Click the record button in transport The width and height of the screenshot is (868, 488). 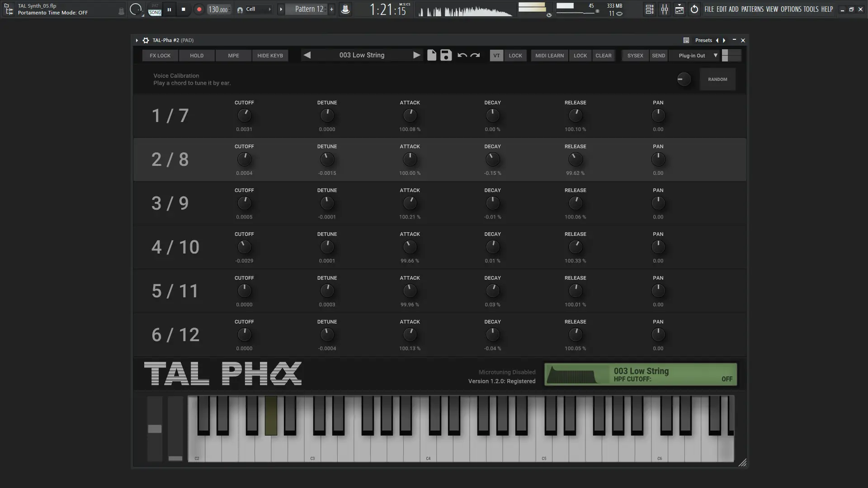tap(199, 9)
